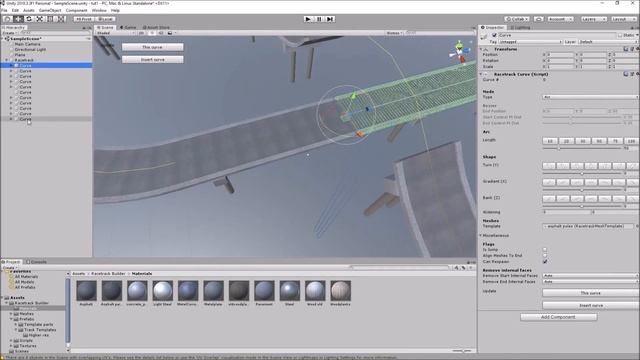Adjust the arc Length slider
This screenshot has height=360, width=640.
[581, 148]
